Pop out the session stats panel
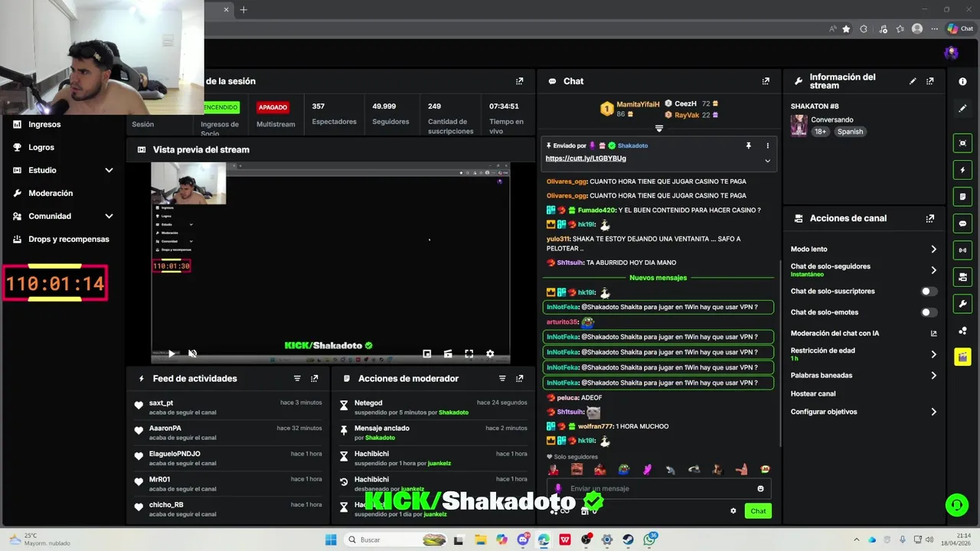This screenshot has height=551, width=980. pyautogui.click(x=520, y=81)
